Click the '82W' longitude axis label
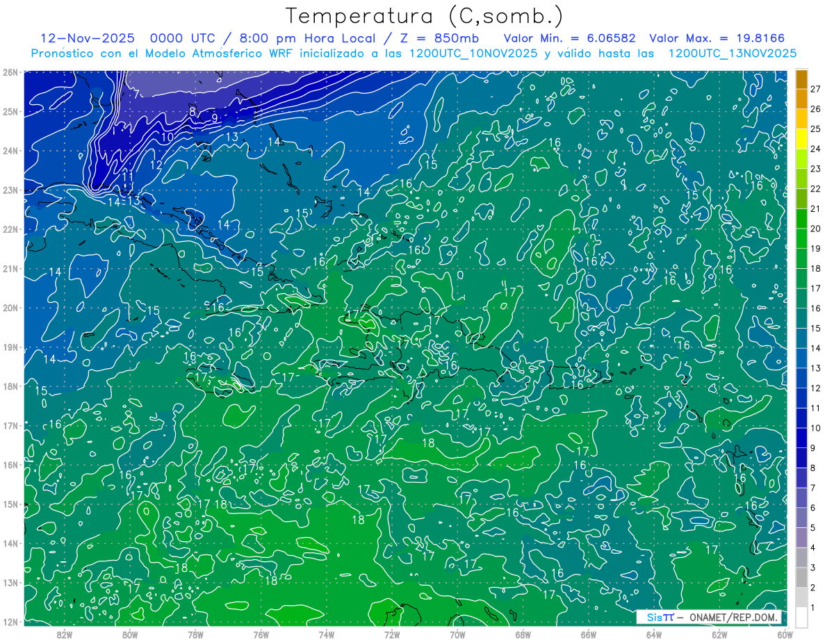 [x=65, y=634]
